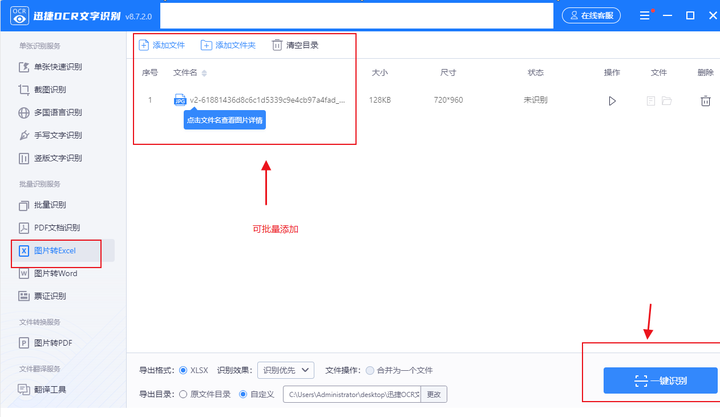Sort by 文件名 column arrow
The image size is (720, 417).
coord(204,73)
